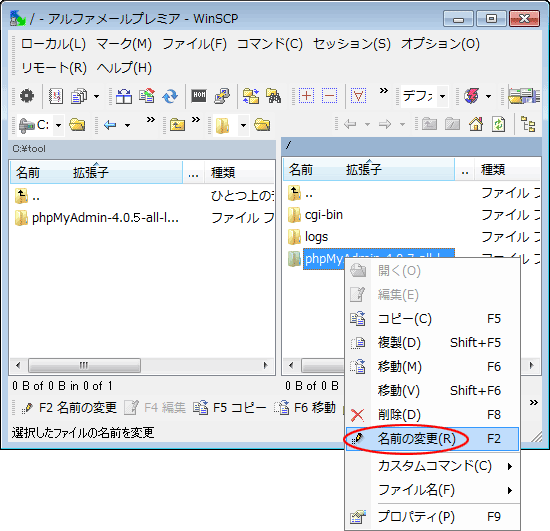Click the remote forward arrow icon
Viewport: 550px width, 531px height.
[385, 124]
